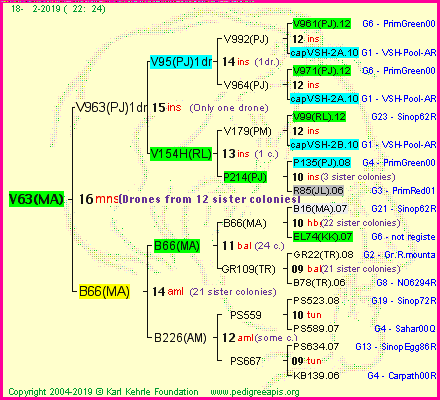Select GR22(TR).08 entry
Viewport: 440px width, 400px height.
point(323,255)
